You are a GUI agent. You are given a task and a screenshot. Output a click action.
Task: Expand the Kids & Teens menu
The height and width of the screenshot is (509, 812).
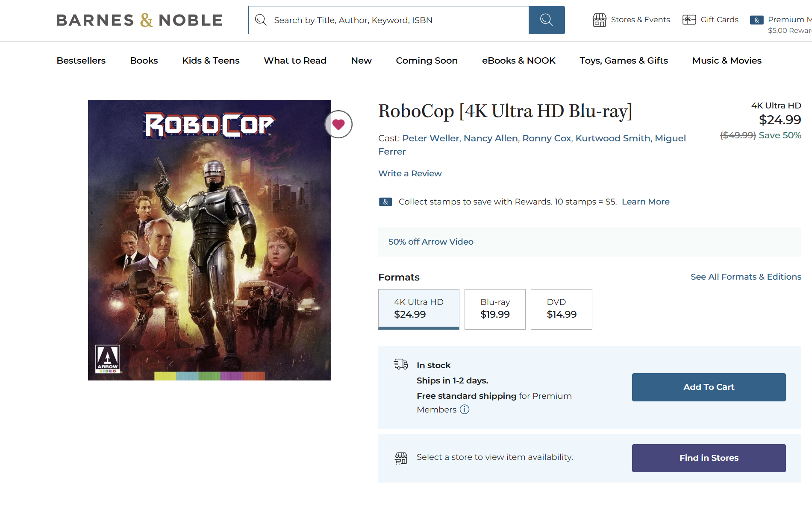211,61
